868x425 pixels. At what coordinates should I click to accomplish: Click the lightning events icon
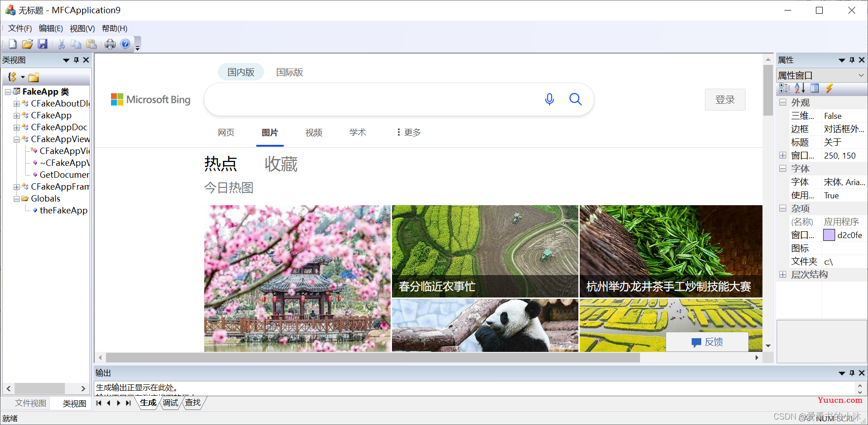(829, 88)
